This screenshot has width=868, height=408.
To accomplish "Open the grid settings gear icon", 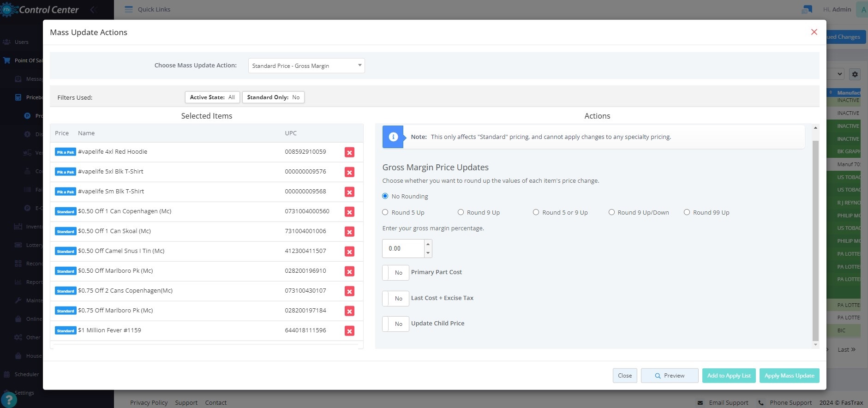I will point(855,74).
